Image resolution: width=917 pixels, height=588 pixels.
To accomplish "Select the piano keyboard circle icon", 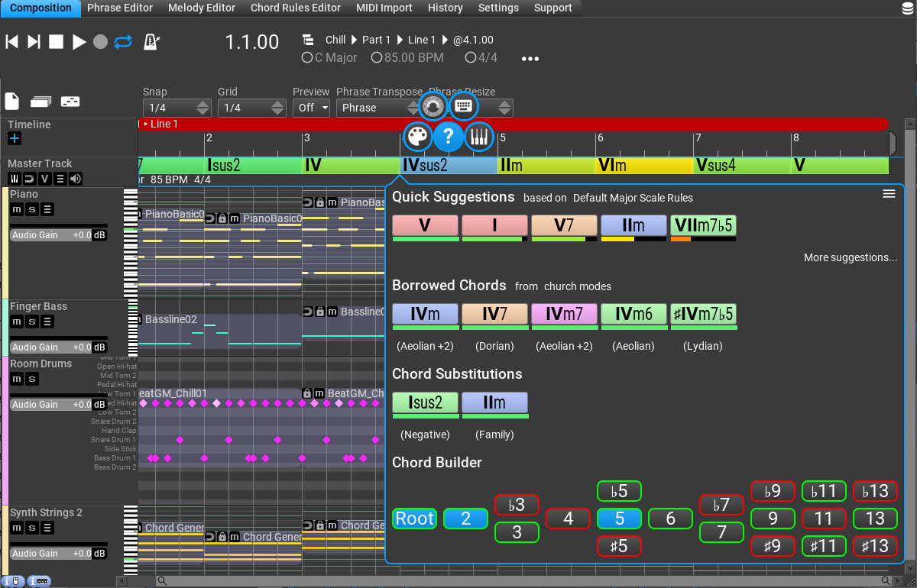I will click(479, 137).
